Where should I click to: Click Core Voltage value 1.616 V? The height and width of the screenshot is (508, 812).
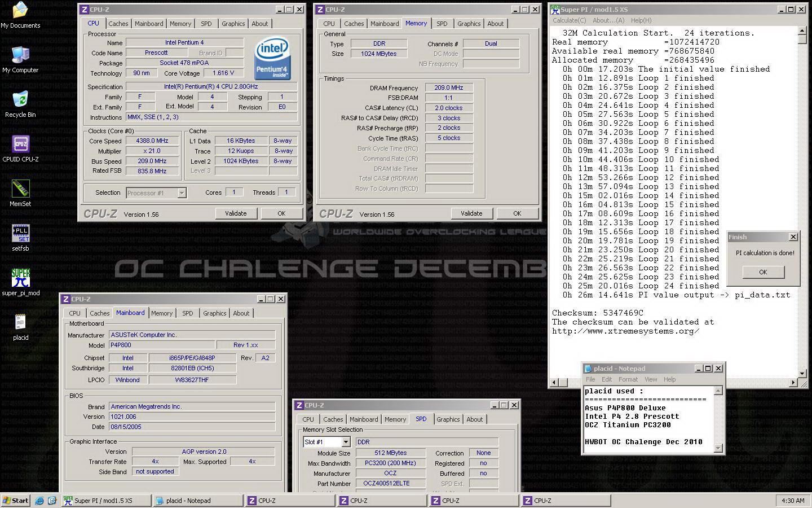tap(223, 73)
